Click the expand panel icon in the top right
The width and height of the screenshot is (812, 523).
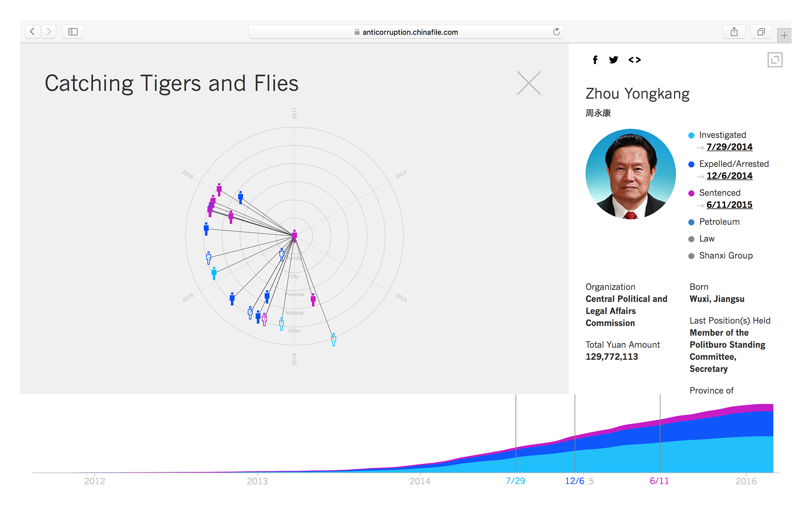(775, 60)
